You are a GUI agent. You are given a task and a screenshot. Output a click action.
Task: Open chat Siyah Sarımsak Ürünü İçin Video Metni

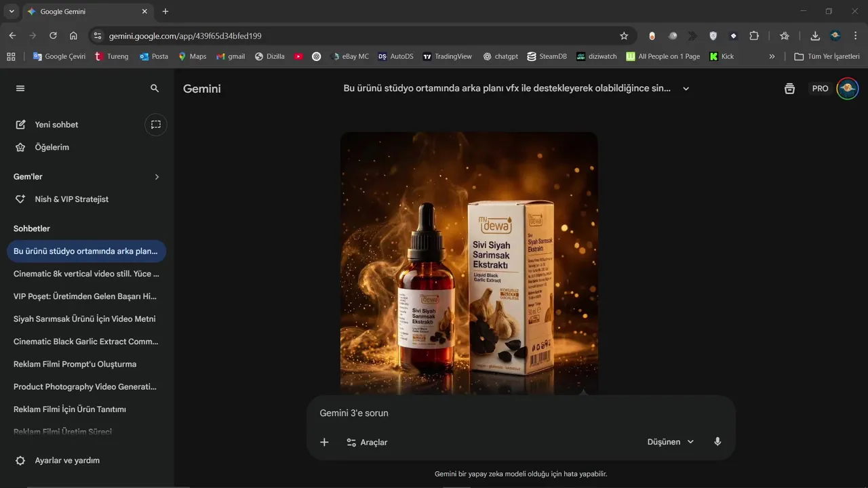click(x=86, y=319)
